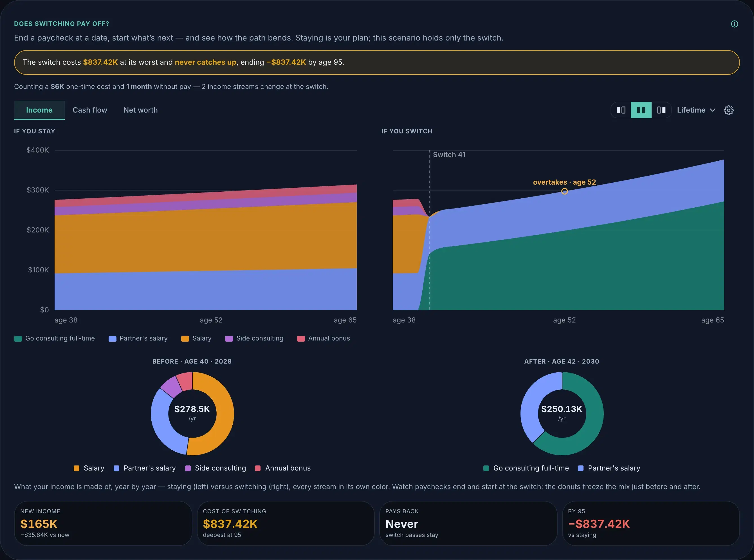The width and height of the screenshot is (754, 560).
Task: Click Side consulting legend under before donut
Action: [x=216, y=468]
